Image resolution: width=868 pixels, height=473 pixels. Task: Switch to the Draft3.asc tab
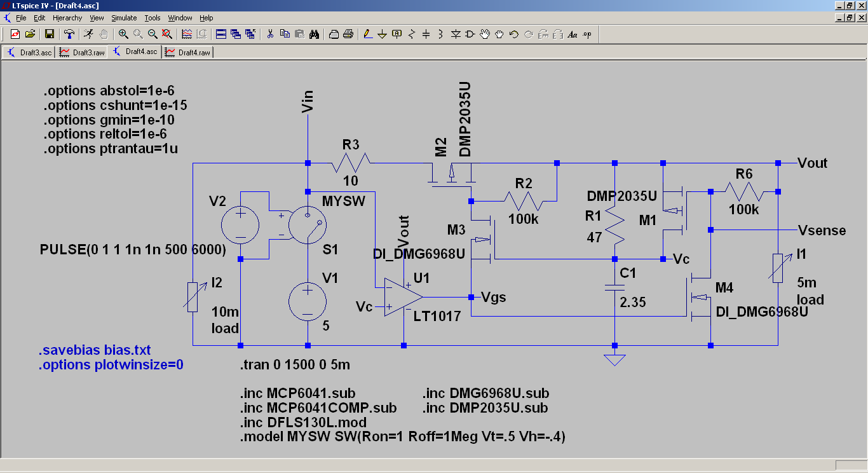coord(29,52)
